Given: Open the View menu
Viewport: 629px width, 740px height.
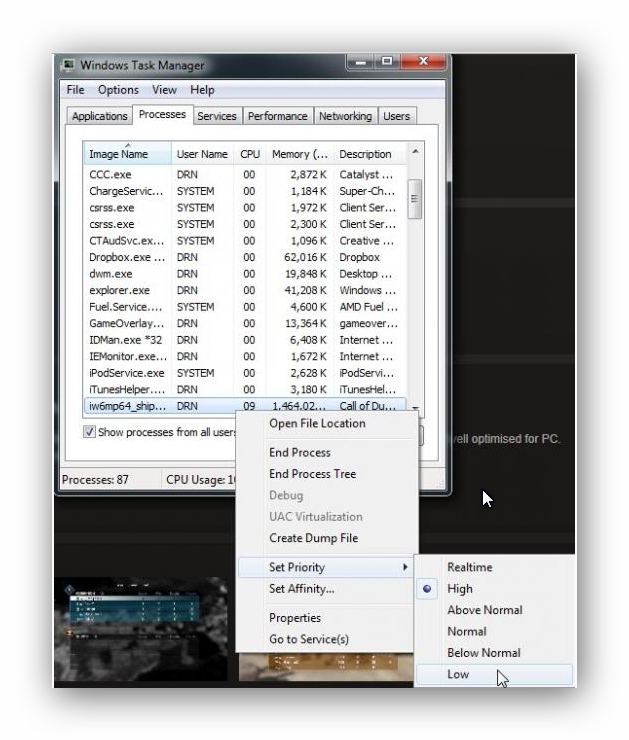Looking at the screenshot, I should [164, 90].
